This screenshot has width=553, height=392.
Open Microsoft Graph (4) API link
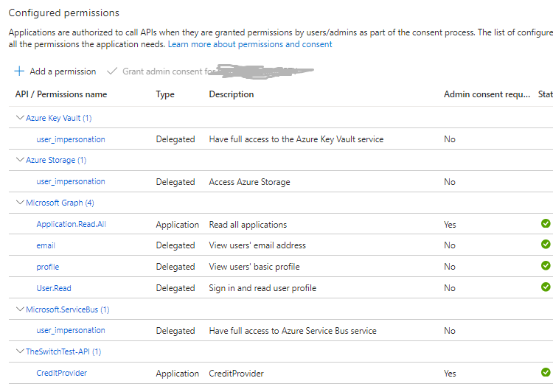(x=60, y=203)
